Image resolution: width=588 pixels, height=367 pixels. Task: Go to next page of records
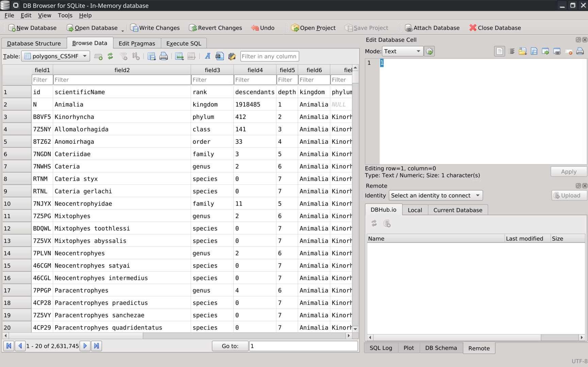click(85, 346)
